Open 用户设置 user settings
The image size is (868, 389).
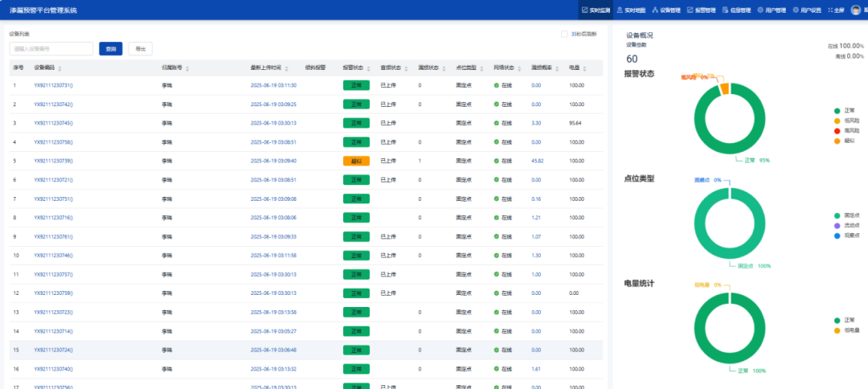click(807, 10)
